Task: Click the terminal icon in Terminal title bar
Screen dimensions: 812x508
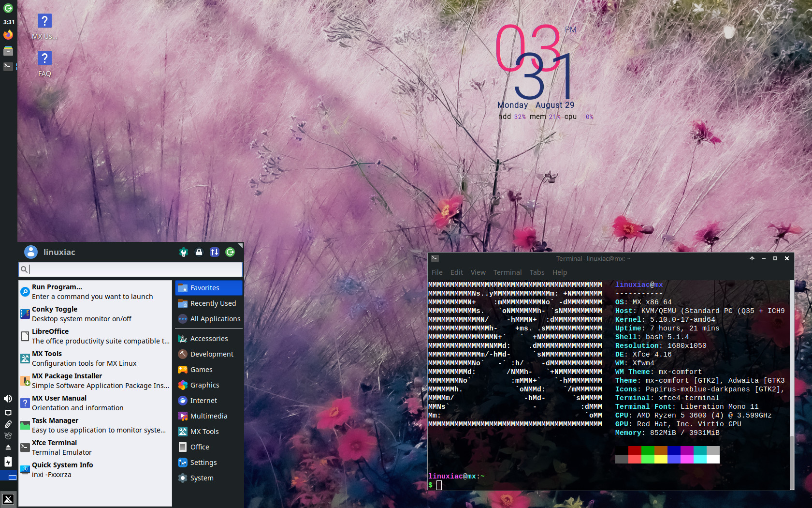Action: 435,258
